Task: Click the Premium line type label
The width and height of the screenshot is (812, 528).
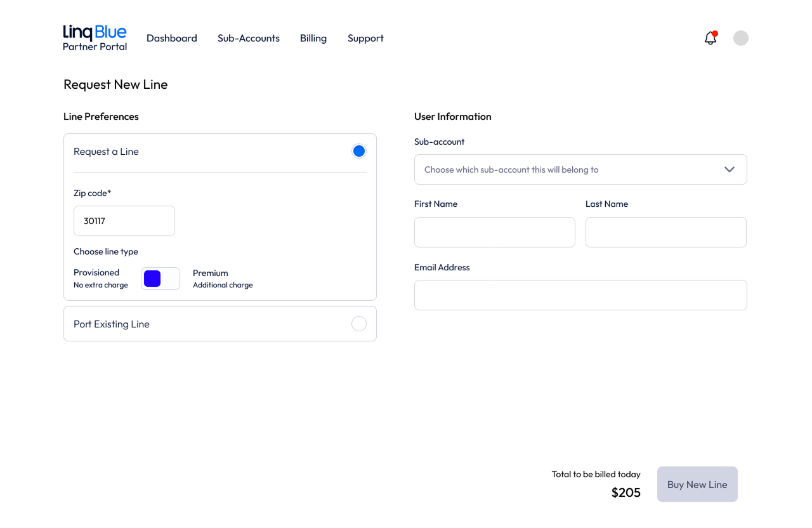Action: point(211,273)
